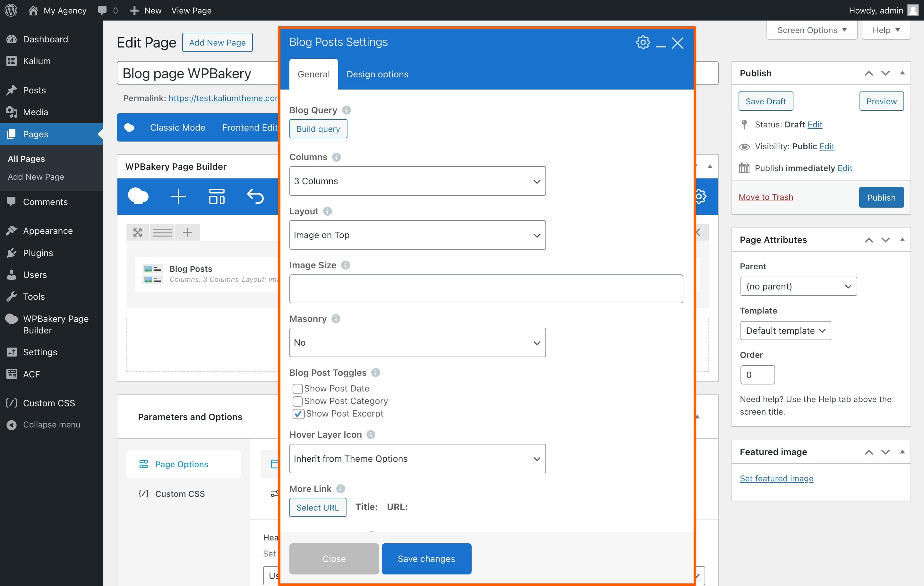Open the WordPress logo menu

coord(11,10)
